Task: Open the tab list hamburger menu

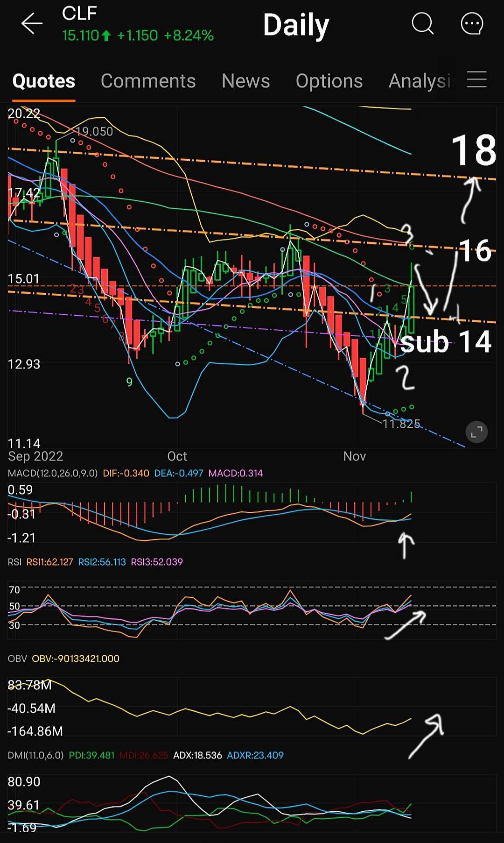Action: [476, 79]
